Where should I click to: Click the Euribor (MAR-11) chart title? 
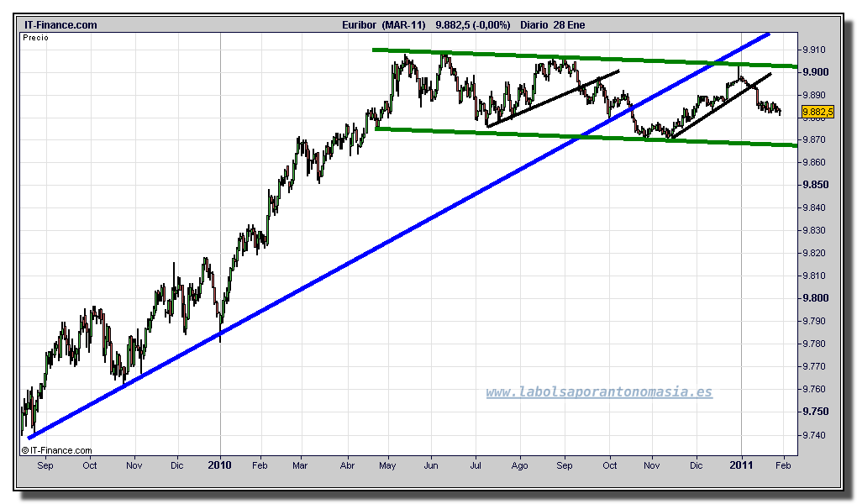coord(384,25)
